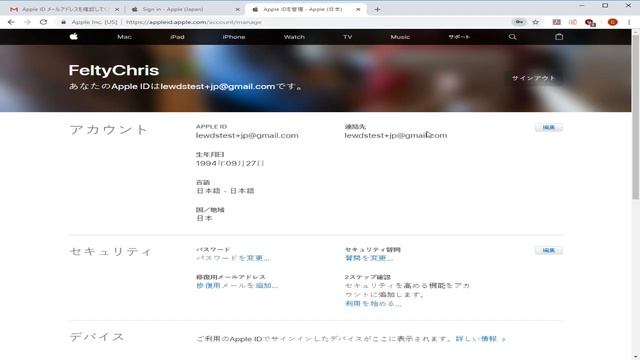Screen dimensions: 640x360
Task: Bookmark this page with the star icon
Action: pyautogui.click(x=536, y=22)
